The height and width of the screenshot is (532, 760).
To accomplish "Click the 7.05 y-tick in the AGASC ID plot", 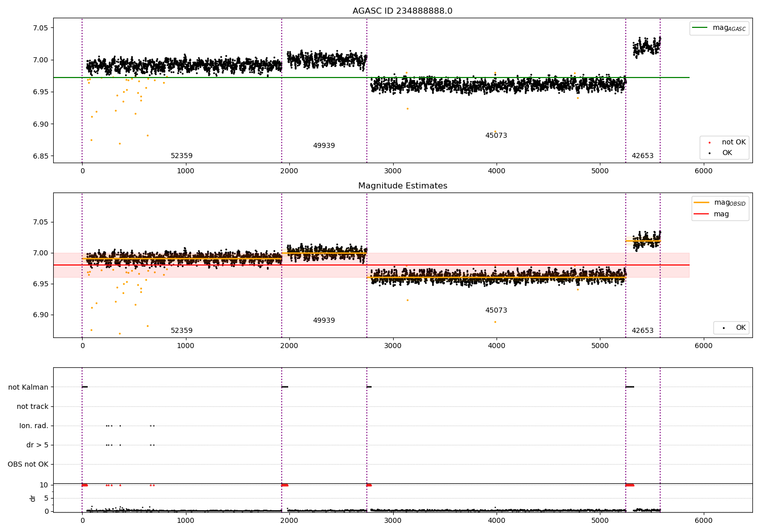I will tap(40, 28).
